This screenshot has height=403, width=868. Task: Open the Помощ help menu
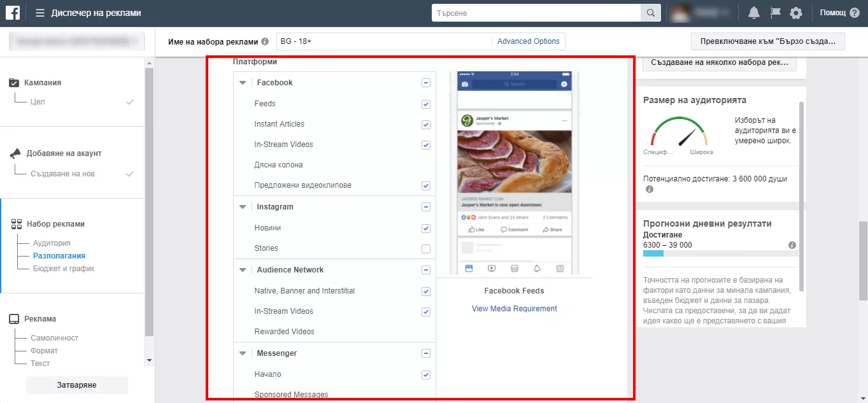(x=833, y=13)
